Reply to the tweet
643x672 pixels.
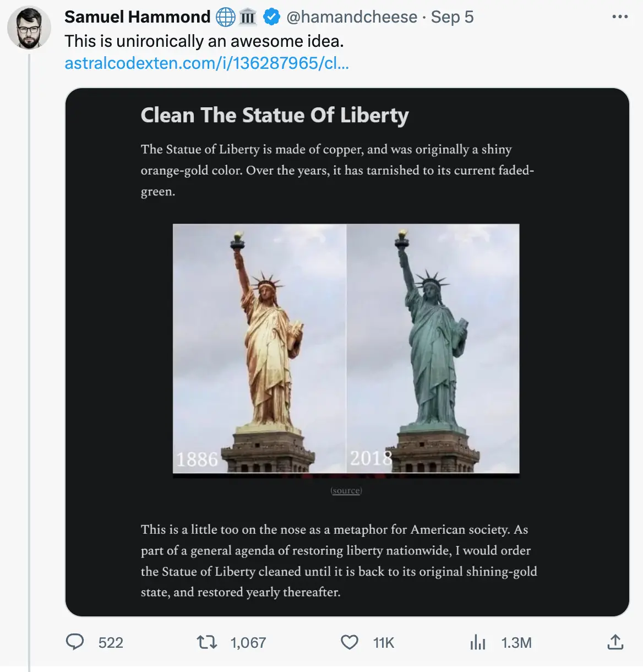76,642
